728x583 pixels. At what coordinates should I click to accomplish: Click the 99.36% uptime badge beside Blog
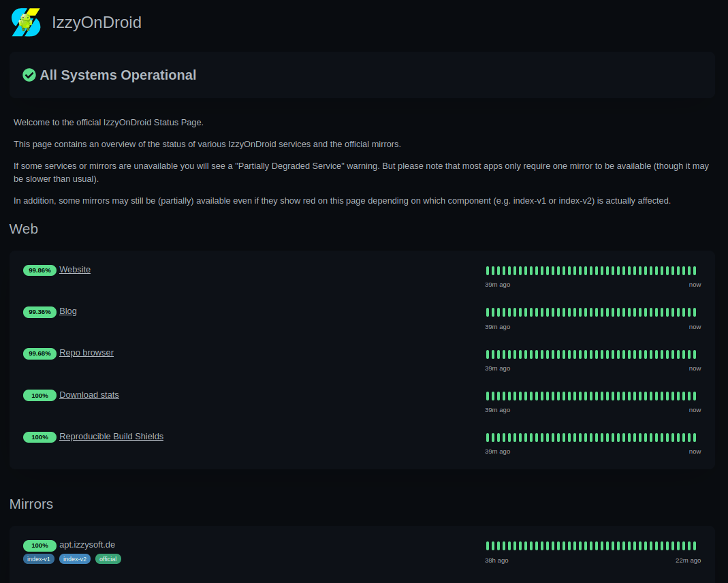coord(39,311)
